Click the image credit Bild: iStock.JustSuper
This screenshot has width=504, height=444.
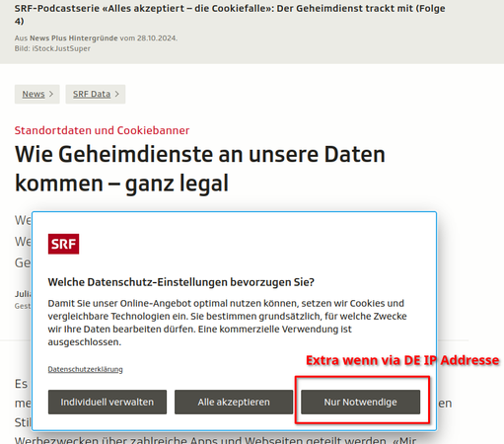coord(52,48)
